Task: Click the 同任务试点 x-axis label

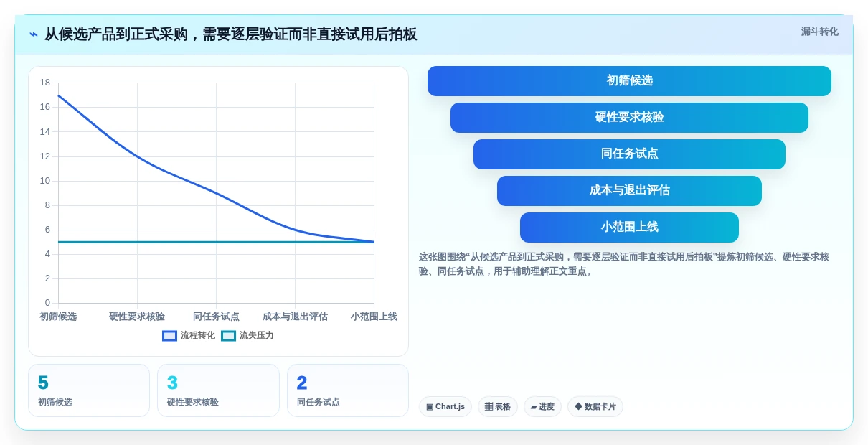Action: [216, 317]
